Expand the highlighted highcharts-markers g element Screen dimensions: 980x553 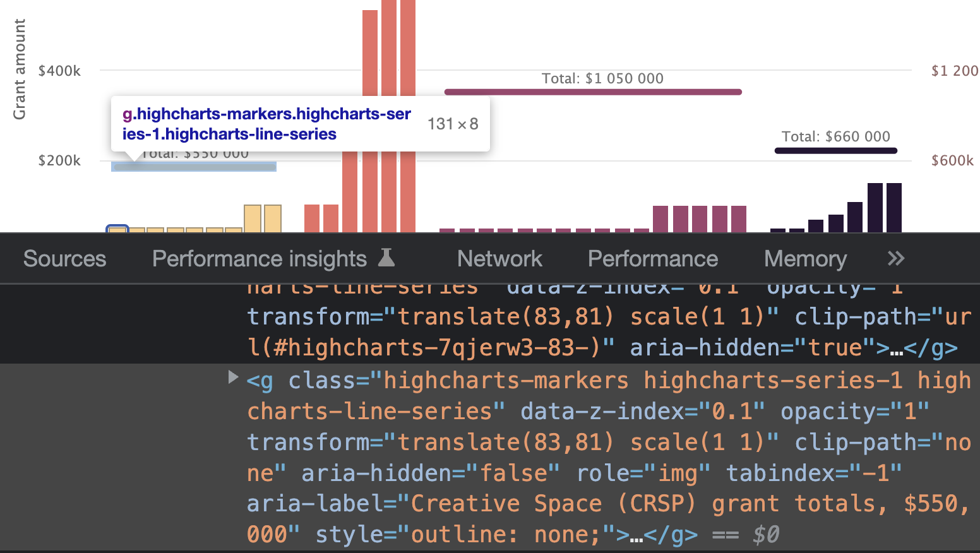233,378
